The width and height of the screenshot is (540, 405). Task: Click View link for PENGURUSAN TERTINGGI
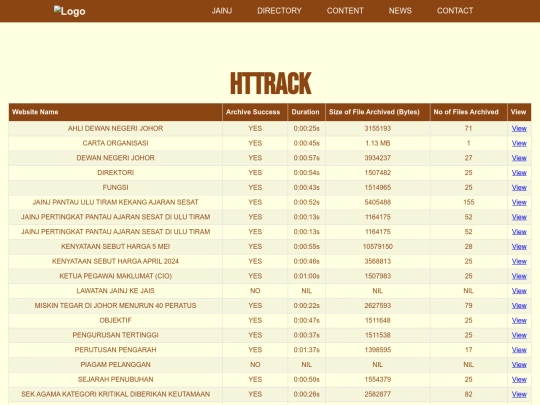[x=519, y=335]
